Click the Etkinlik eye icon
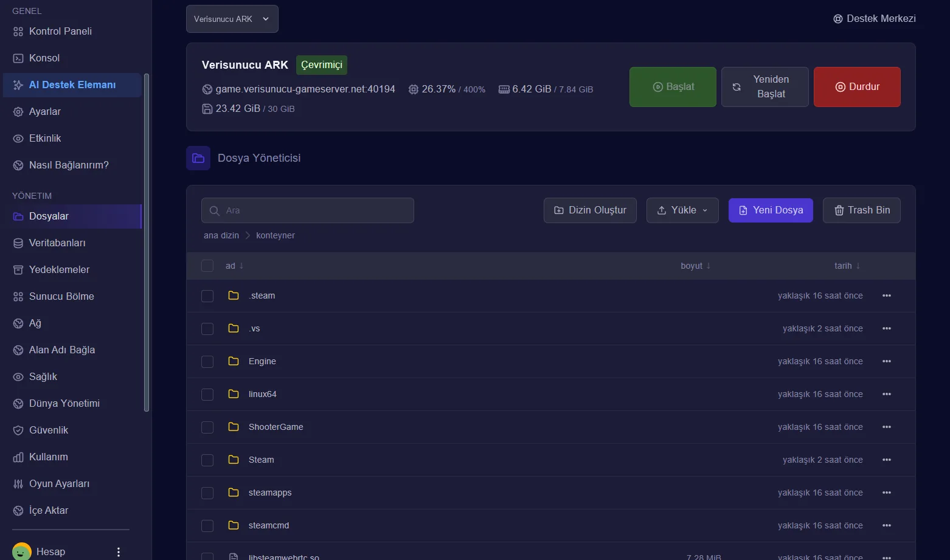950x560 pixels. click(18, 139)
